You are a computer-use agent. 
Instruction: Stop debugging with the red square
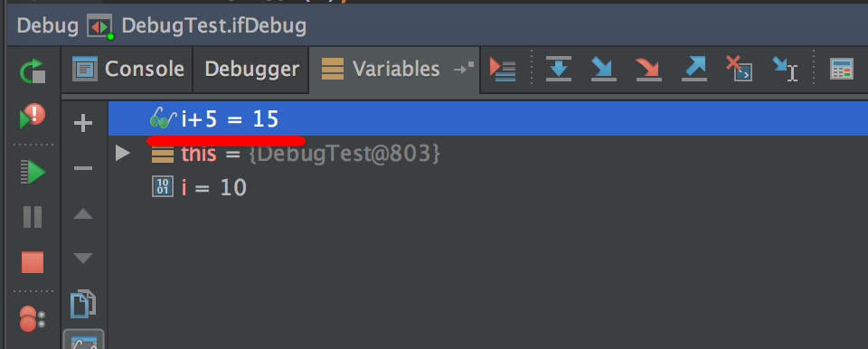33,262
